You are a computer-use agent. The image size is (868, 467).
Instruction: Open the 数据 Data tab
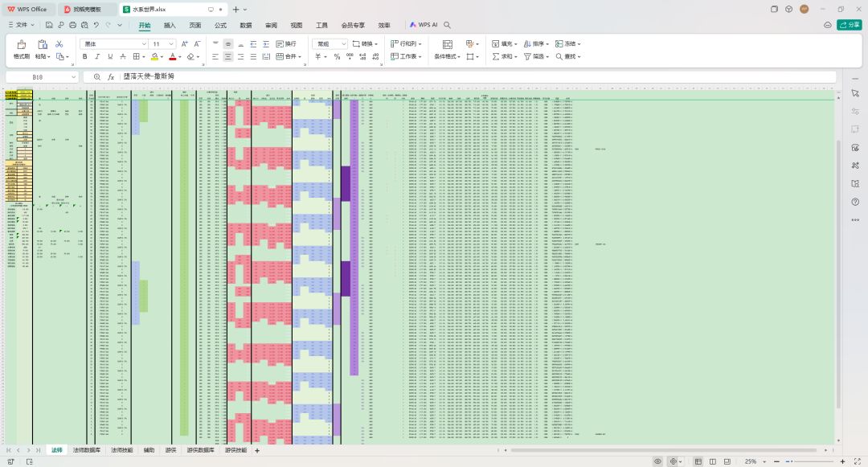[246, 25]
